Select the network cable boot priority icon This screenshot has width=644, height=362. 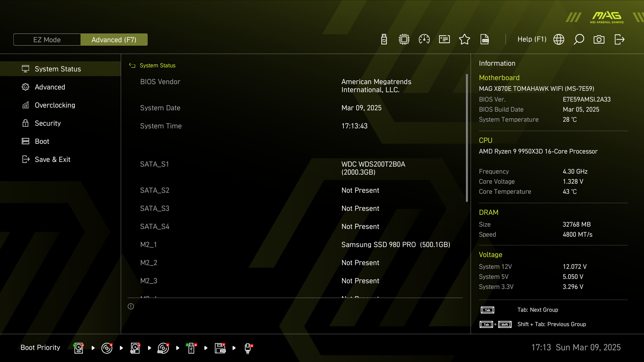point(248,349)
